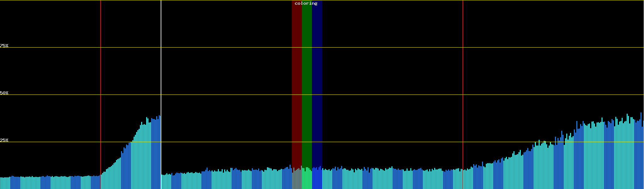
Task: Click the green coloring band
Action: [307, 79]
